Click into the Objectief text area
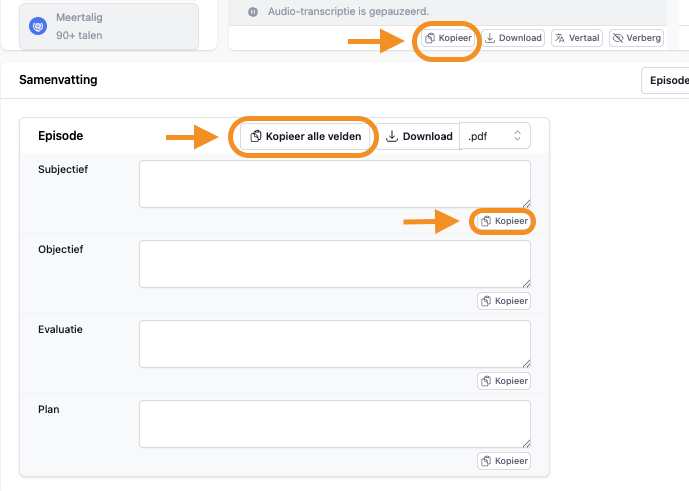The image size is (689, 491). click(334, 264)
